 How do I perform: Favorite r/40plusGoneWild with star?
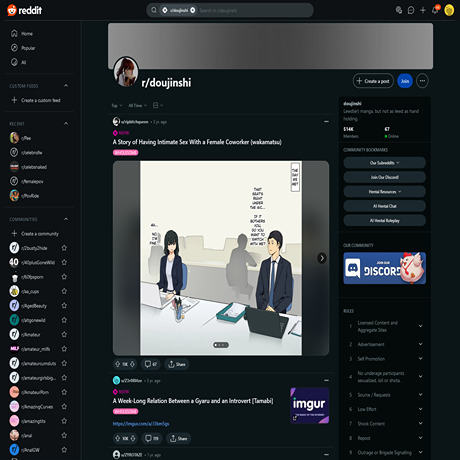pos(64,262)
